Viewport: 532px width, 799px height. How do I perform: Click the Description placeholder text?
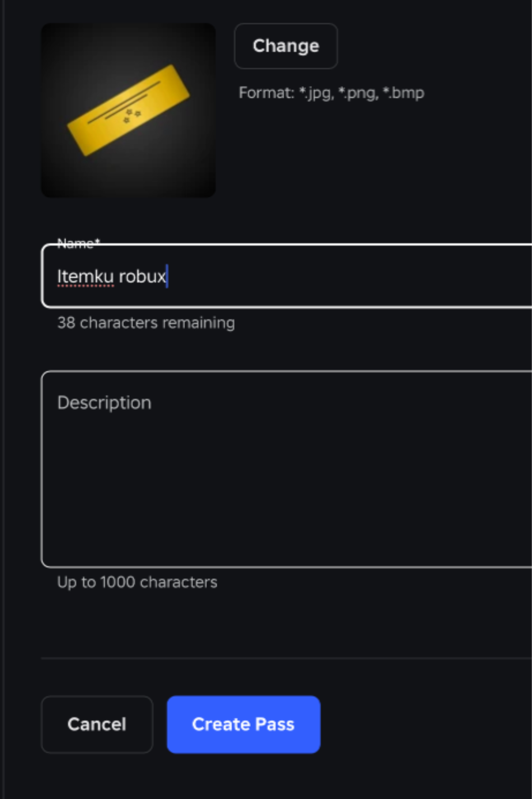(104, 402)
